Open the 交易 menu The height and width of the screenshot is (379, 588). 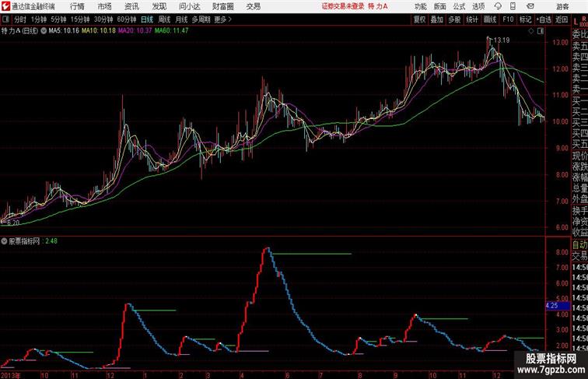click(x=253, y=6)
